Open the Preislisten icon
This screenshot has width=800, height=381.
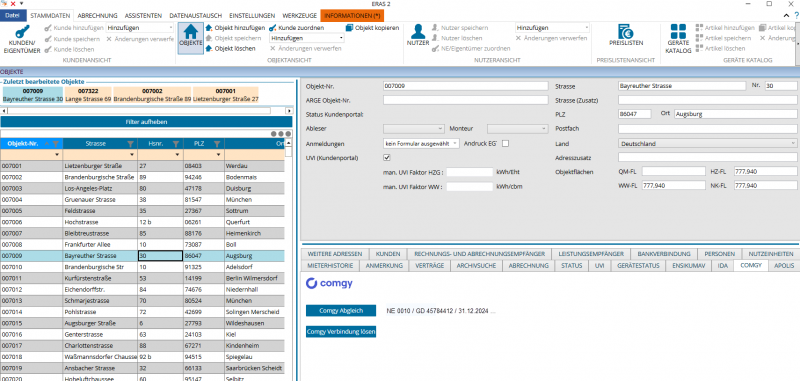point(626,31)
